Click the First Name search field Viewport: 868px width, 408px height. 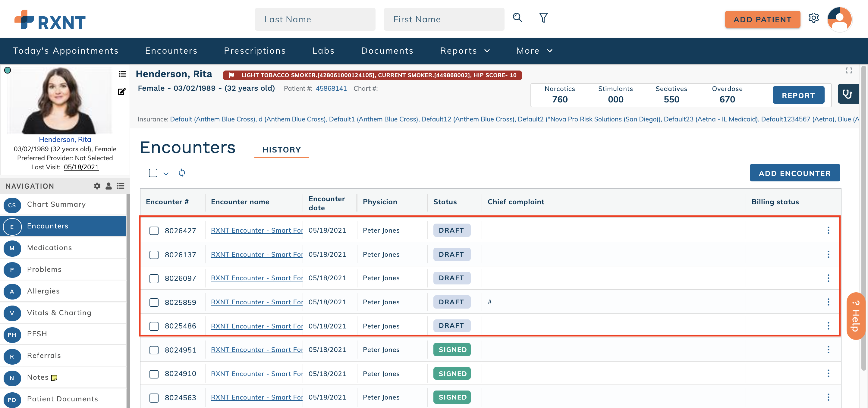pyautogui.click(x=444, y=19)
